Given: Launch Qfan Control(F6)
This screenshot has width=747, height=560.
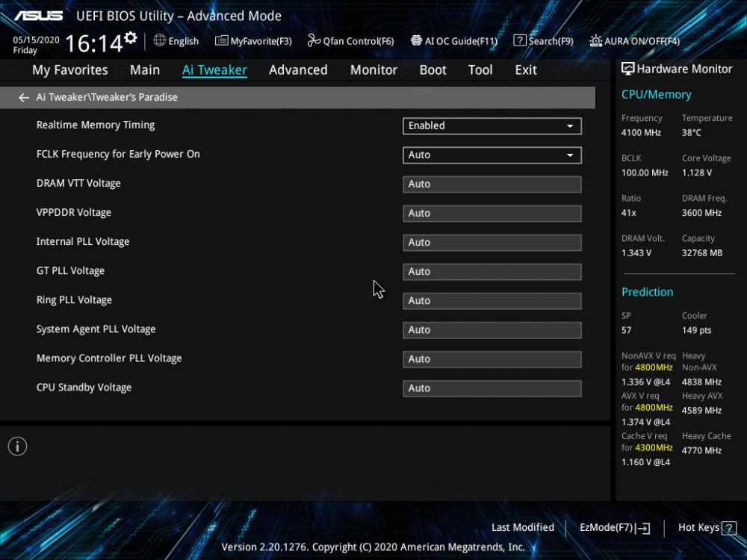Looking at the screenshot, I should [350, 41].
